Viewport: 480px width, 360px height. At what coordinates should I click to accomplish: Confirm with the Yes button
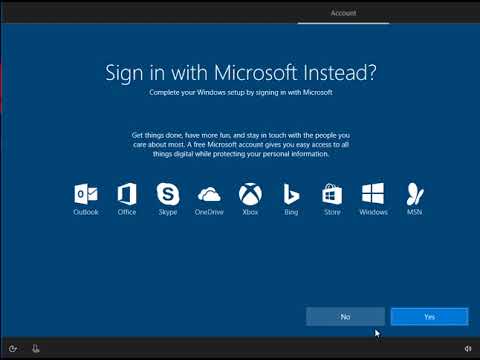point(429,317)
